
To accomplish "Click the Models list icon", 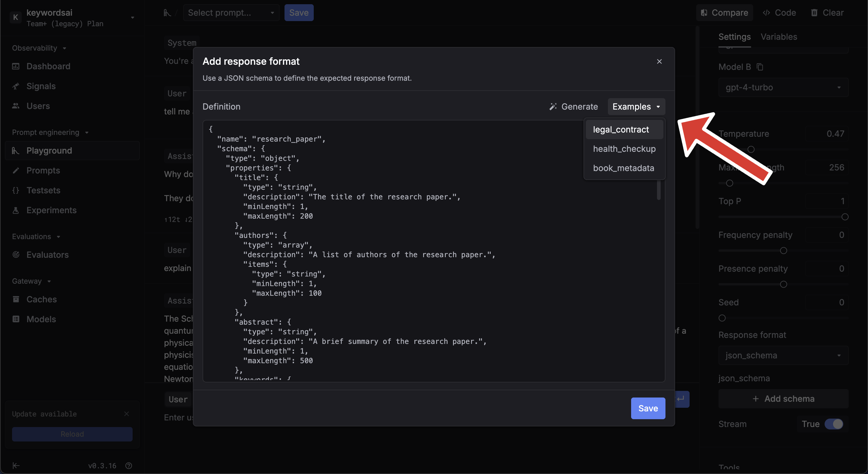I will click(x=16, y=319).
